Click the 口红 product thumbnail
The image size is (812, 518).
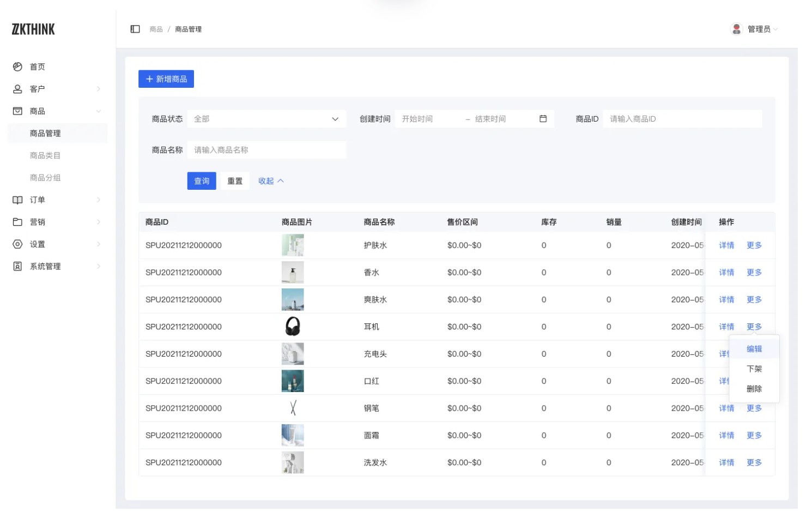coord(293,381)
